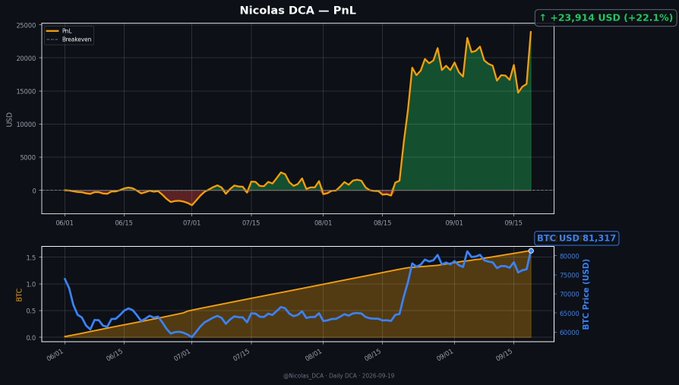Image resolution: width=679 pixels, height=385 pixels.
Task: Click the circular marker ending the BTC price line
Action: click(x=531, y=251)
